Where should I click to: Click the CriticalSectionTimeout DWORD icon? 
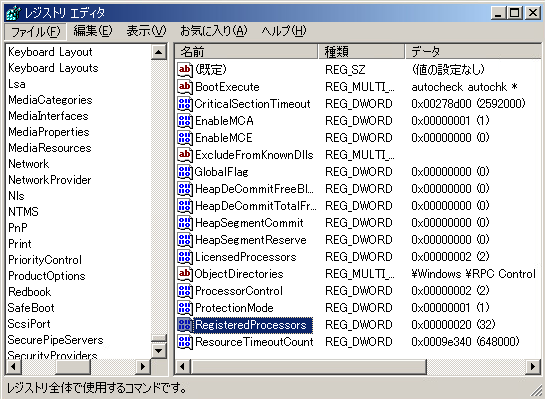coord(185,104)
